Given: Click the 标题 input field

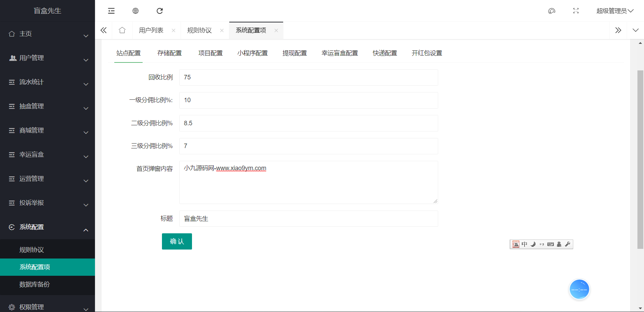Looking at the screenshot, I should pyautogui.click(x=309, y=219).
